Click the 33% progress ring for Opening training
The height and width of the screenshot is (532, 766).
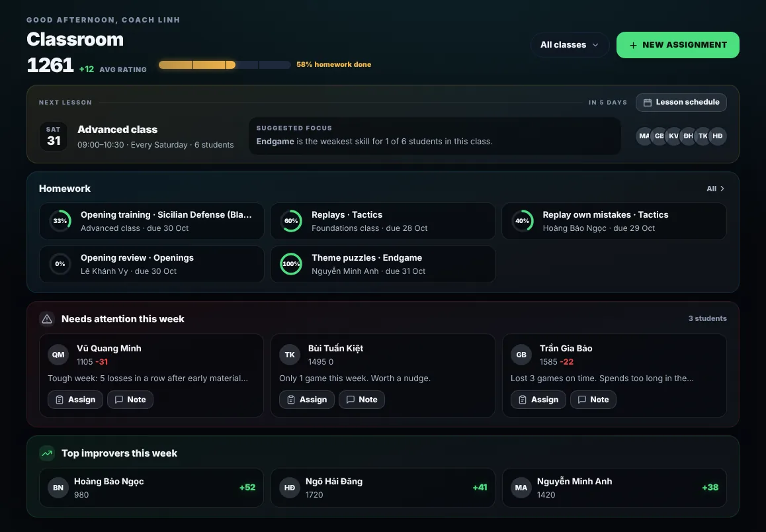point(60,221)
